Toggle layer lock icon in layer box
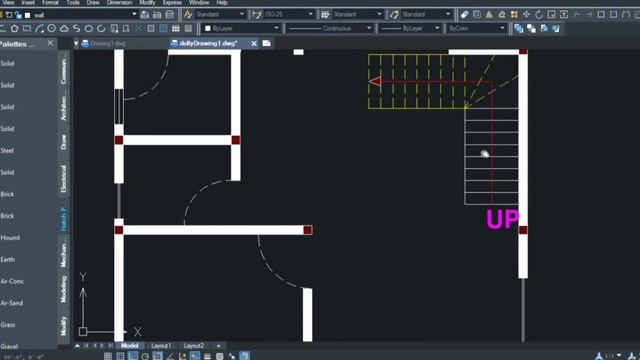The image size is (640, 360). click(x=18, y=15)
